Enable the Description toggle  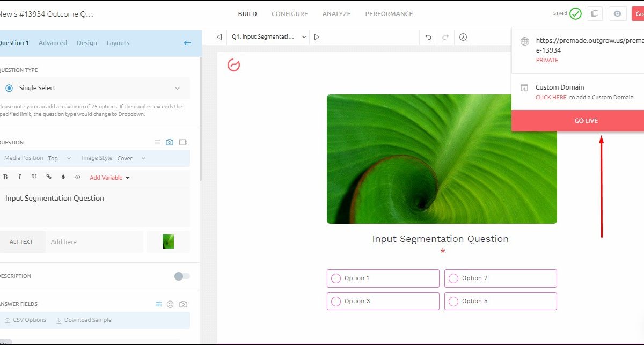(x=182, y=276)
